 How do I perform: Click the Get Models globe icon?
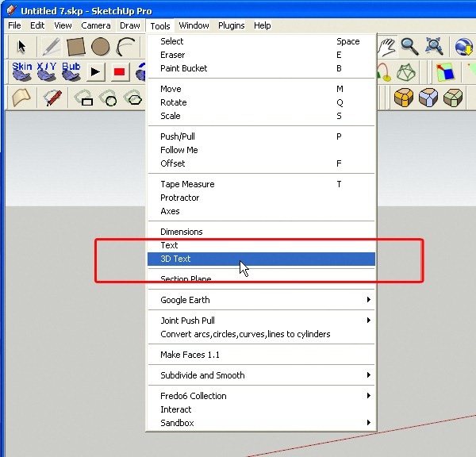(x=464, y=47)
